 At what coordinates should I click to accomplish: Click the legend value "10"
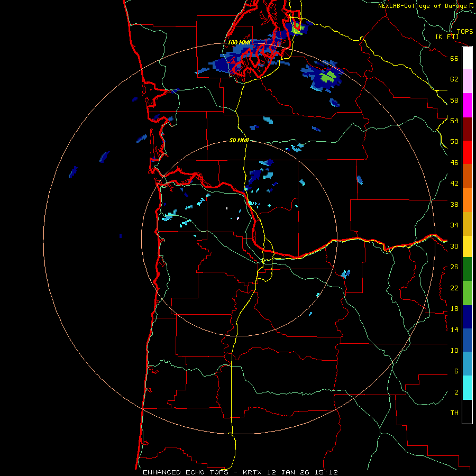454,350
